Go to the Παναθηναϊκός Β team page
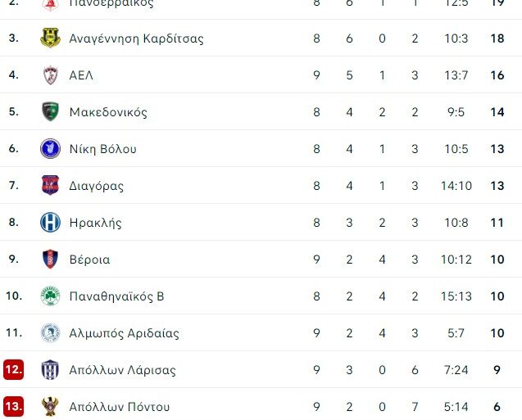Image resolution: width=522 pixels, height=420 pixels. (x=116, y=296)
